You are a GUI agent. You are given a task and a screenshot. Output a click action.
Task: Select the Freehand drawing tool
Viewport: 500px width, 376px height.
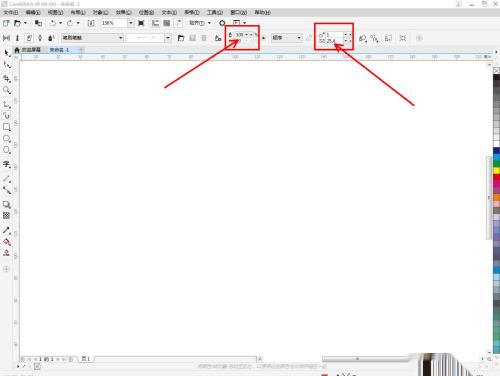click(6, 104)
